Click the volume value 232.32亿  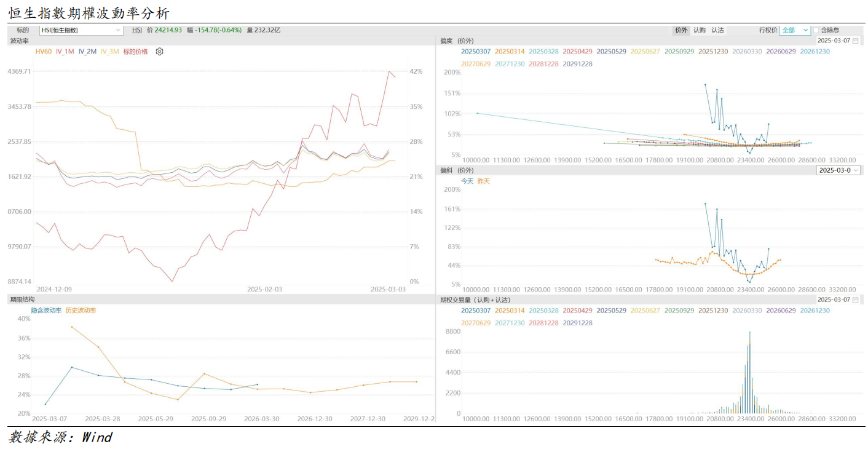coord(267,30)
